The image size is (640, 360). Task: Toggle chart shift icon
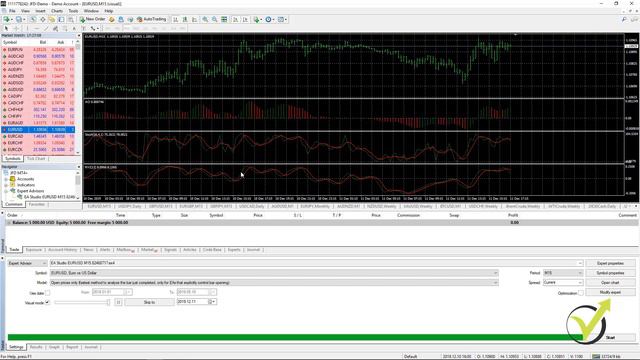[x=245, y=19]
